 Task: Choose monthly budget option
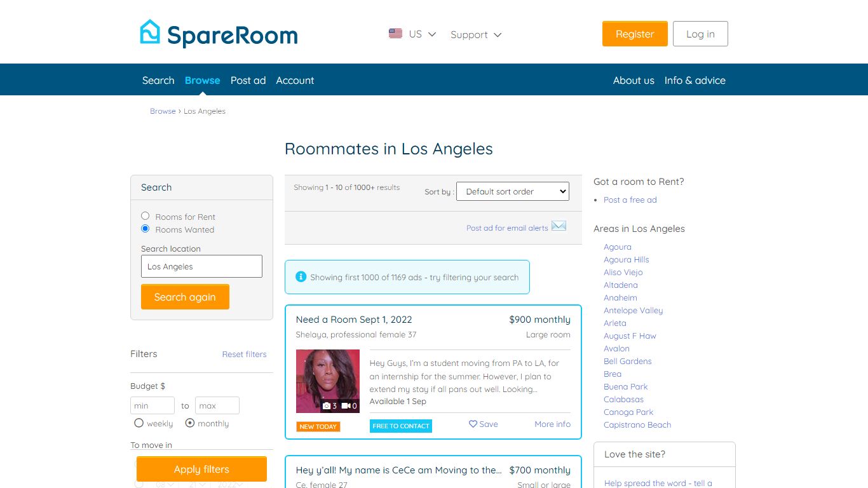click(189, 423)
